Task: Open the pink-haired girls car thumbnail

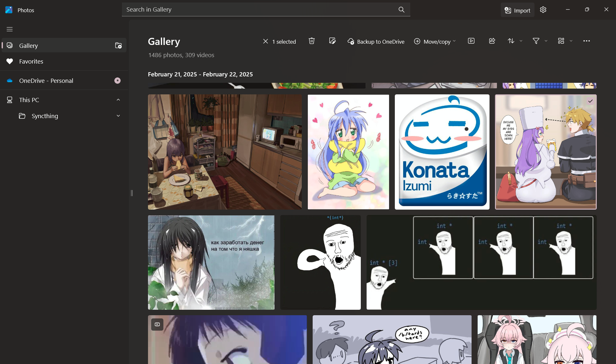Action: pos(537,340)
